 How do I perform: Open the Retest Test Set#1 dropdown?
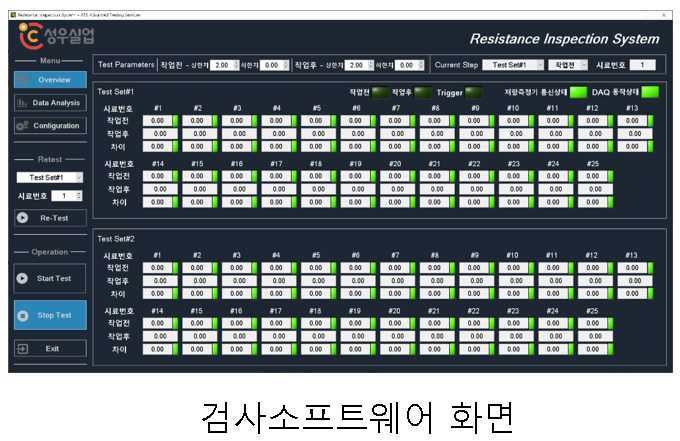50,177
